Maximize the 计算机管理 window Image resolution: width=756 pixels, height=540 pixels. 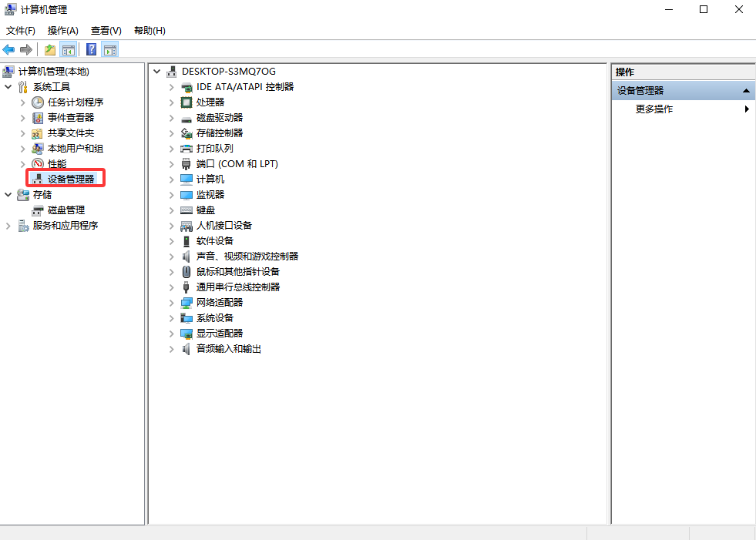[x=704, y=10]
